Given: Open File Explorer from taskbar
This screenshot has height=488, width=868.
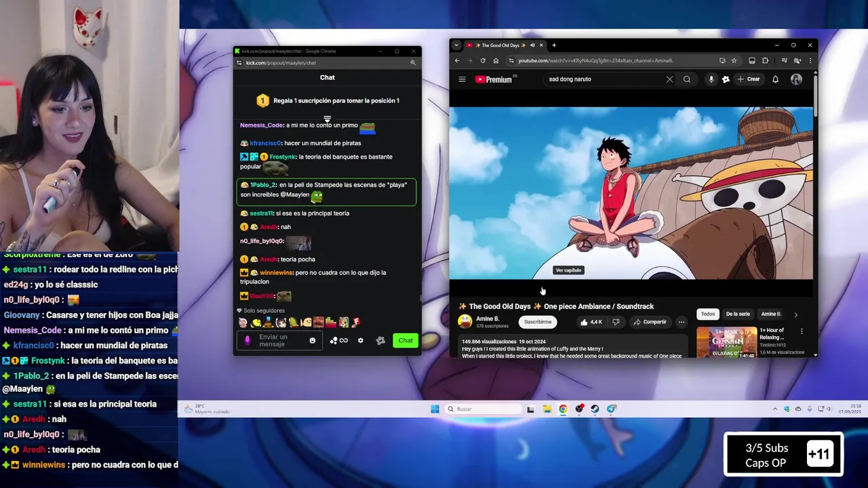Looking at the screenshot, I should pos(547,409).
